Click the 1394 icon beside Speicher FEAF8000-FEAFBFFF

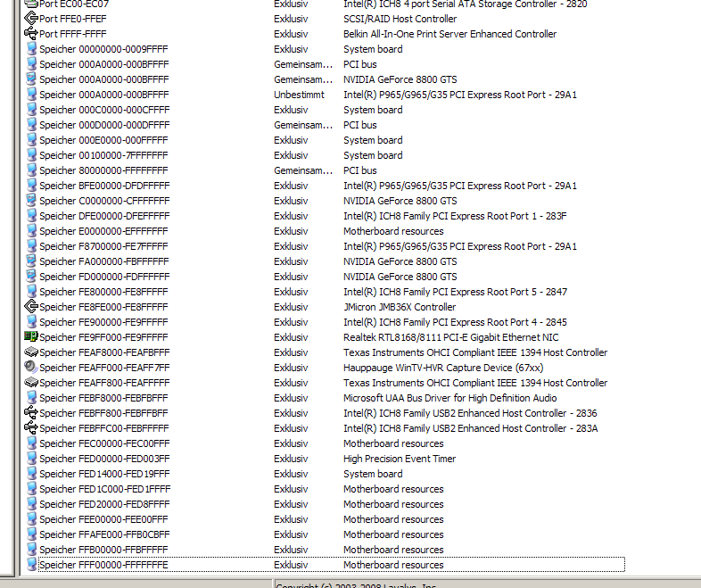pos(31,352)
